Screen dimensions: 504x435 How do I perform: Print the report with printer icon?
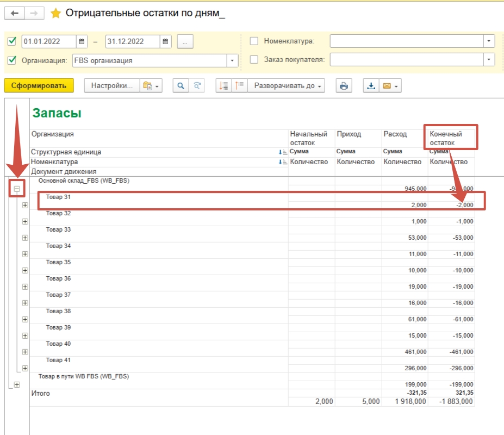344,86
